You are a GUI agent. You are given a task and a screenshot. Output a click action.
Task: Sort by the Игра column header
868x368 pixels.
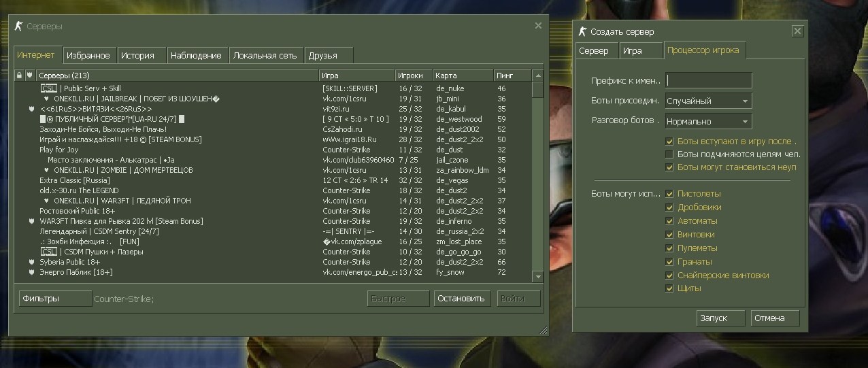[x=357, y=76]
